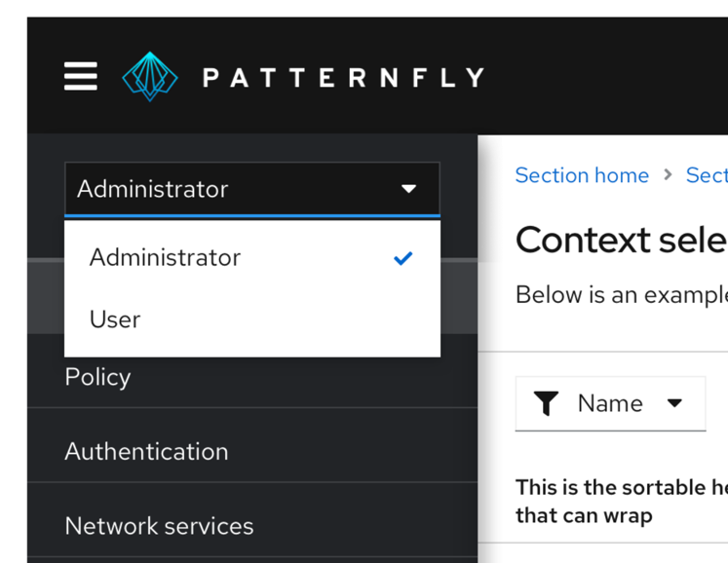Click the caret arrow next to Name

[x=674, y=403]
